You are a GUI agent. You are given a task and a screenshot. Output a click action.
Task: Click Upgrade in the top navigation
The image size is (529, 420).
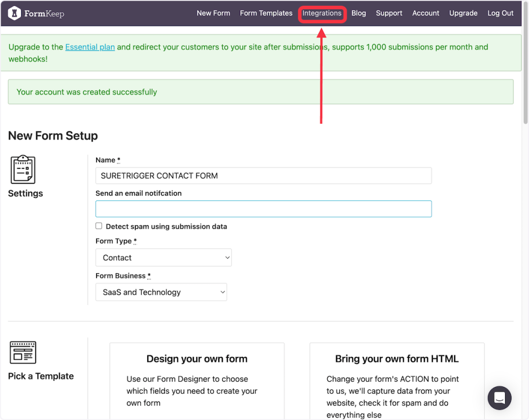[463, 13]
